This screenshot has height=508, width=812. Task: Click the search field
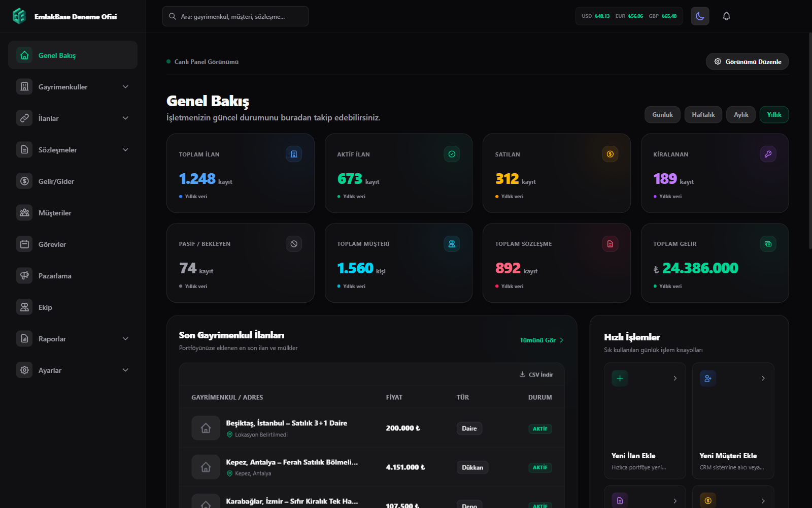(x=235, y=16)
